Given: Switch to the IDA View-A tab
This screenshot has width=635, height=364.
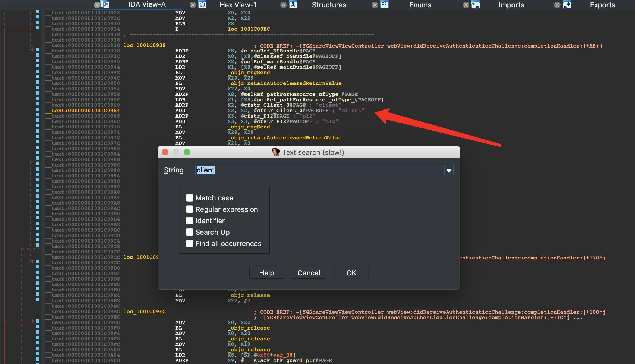Looking at the screenshot, I should point(147,5).
